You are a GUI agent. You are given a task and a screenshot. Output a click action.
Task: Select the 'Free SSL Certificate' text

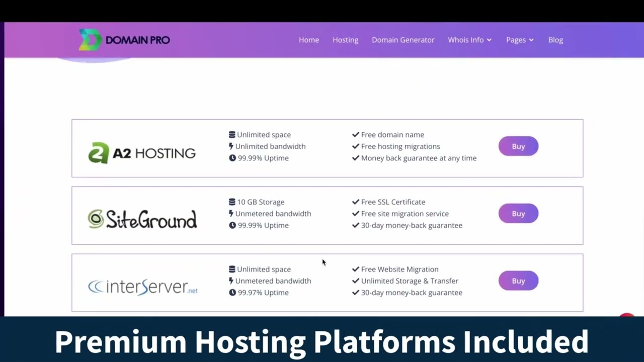pos(393,202)
